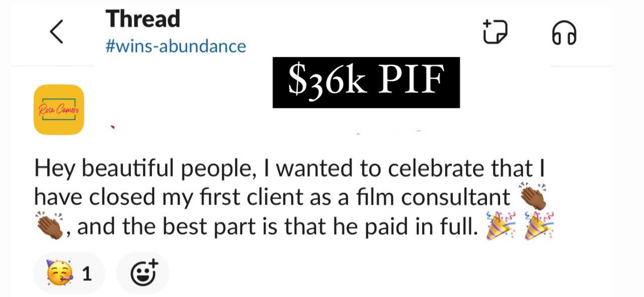Click the reaction count number 1
The width and height of the screenshot is (644, 297).
point(86,274)
